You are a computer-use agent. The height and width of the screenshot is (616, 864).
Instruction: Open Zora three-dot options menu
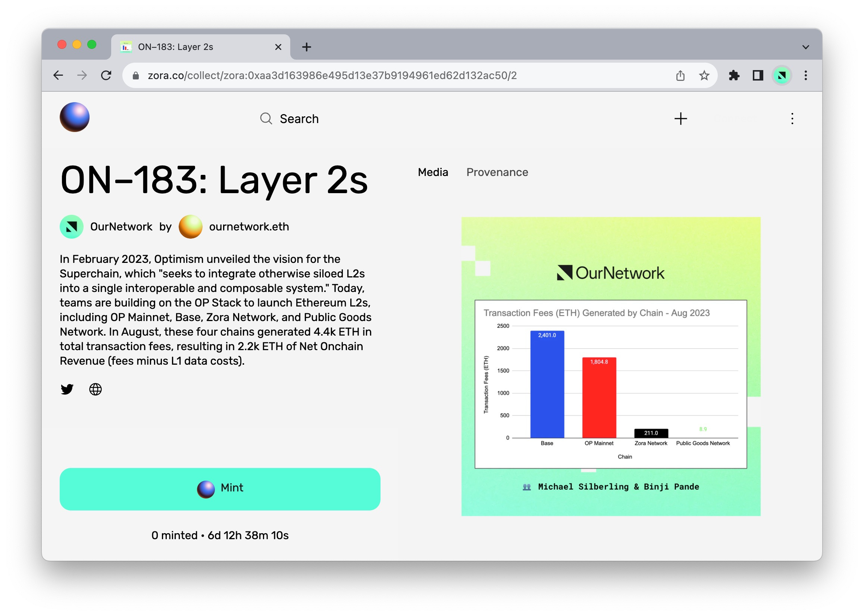792,119
